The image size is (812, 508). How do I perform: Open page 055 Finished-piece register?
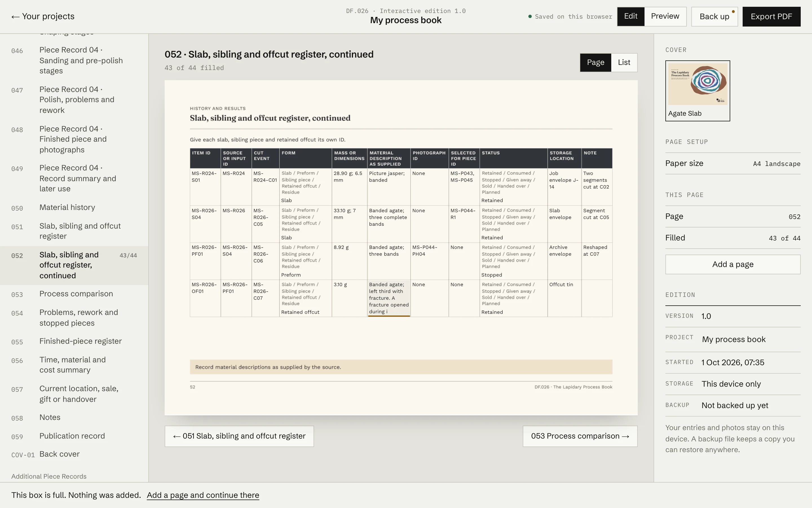(x=74, y=341)
